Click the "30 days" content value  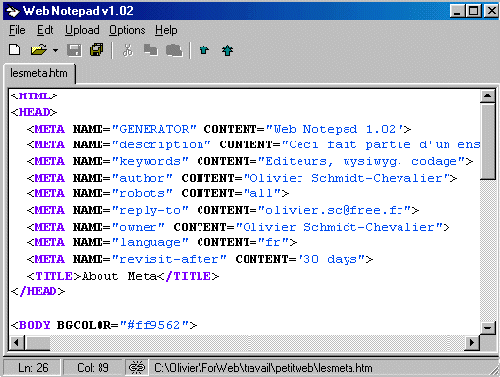[332, 259]
